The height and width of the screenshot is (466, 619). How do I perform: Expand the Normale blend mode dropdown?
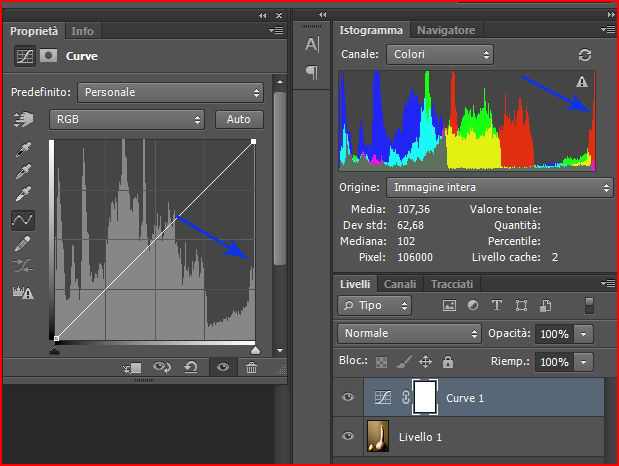tap(408, 333)
